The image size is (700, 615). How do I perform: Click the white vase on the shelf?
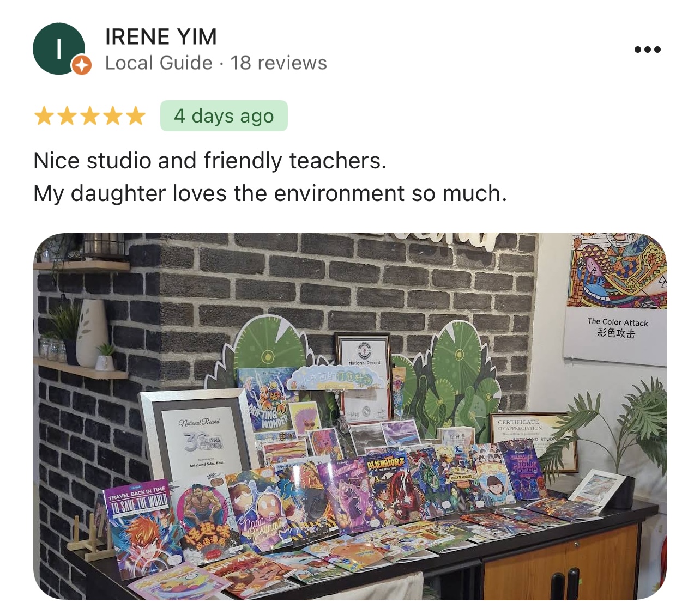click(92, 333)
